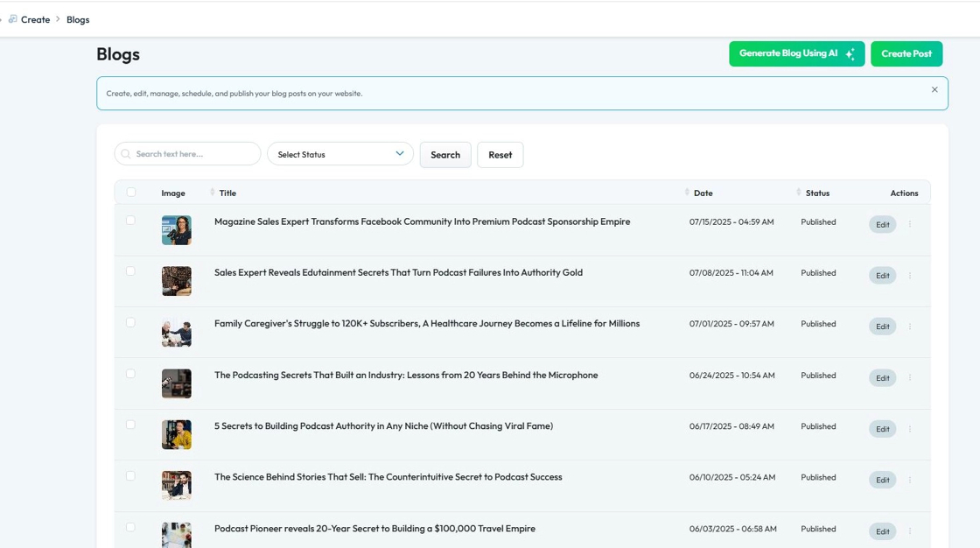
Task: Click the Title column sort icon
Action: [213, 193]
